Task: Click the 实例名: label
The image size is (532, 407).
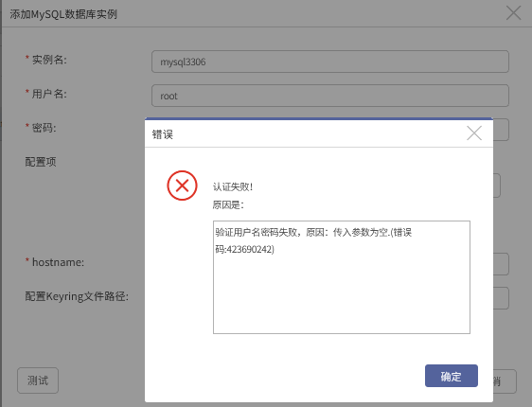Action: coord(49,60)
